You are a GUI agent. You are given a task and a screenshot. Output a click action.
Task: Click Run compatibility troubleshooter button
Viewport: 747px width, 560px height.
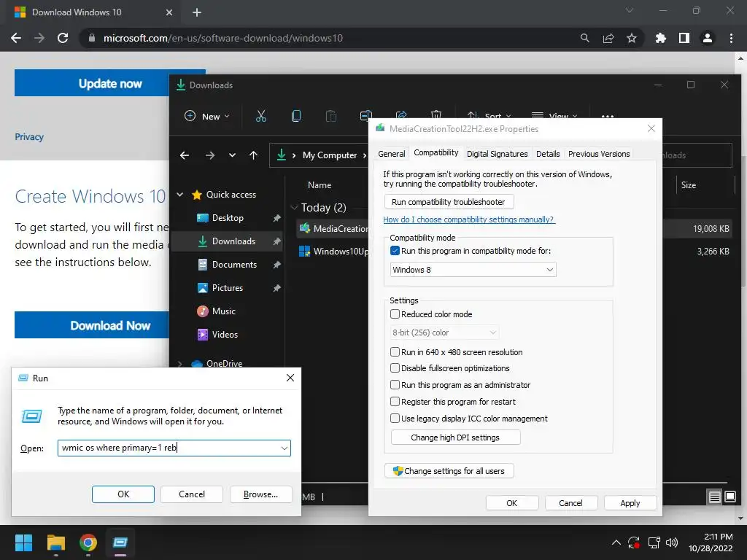click(449, 202)
